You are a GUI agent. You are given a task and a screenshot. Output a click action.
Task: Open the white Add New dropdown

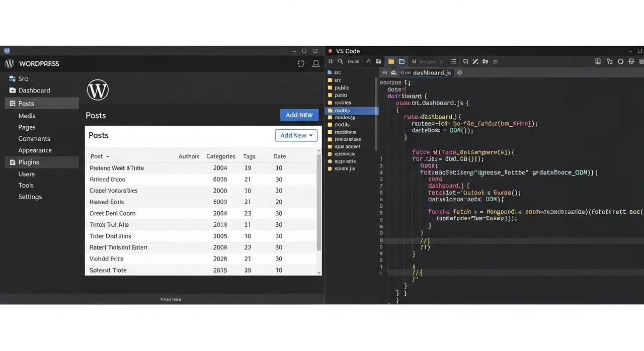296,135
